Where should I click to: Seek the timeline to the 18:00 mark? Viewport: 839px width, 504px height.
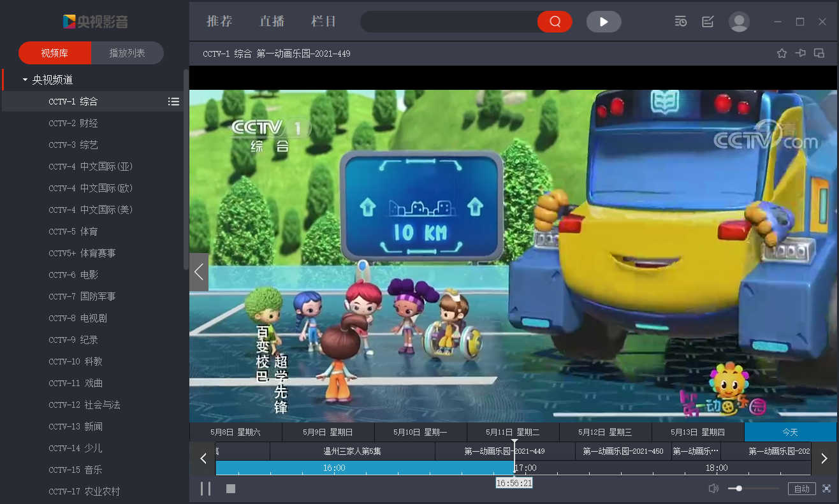coord(717,468)
